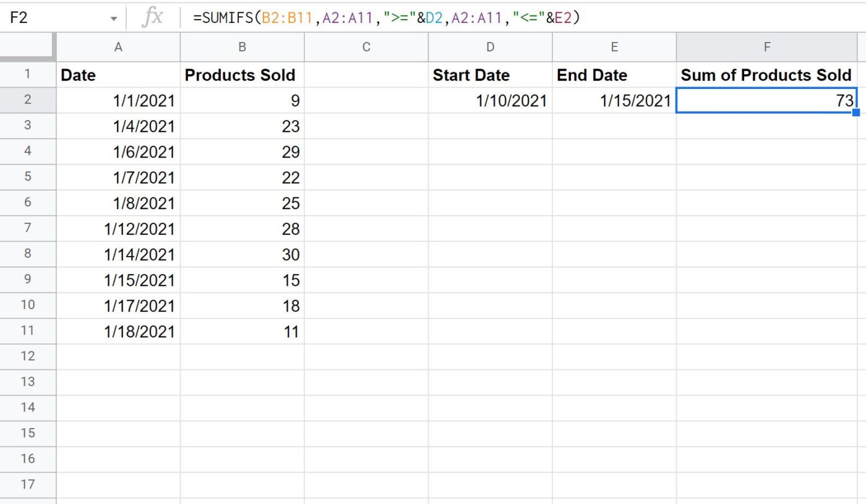Select cell containing 1/4/2021
This screenshot has width=866, height=504.
pyautogui.click(x=118, y=126)
